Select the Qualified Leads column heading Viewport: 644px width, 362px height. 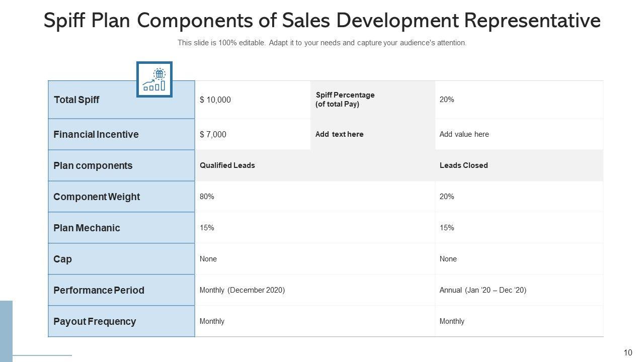click(x=227, y=165)
